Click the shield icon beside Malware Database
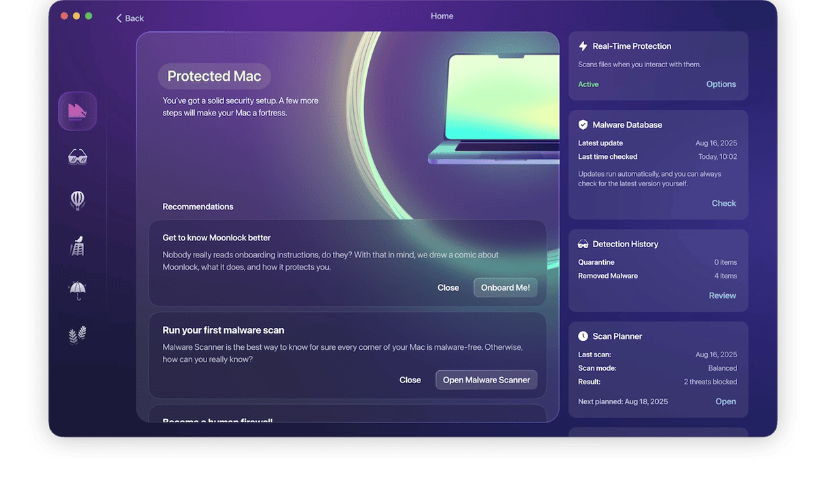The height and width of the screenshot is (504, 826). (583, 125)
